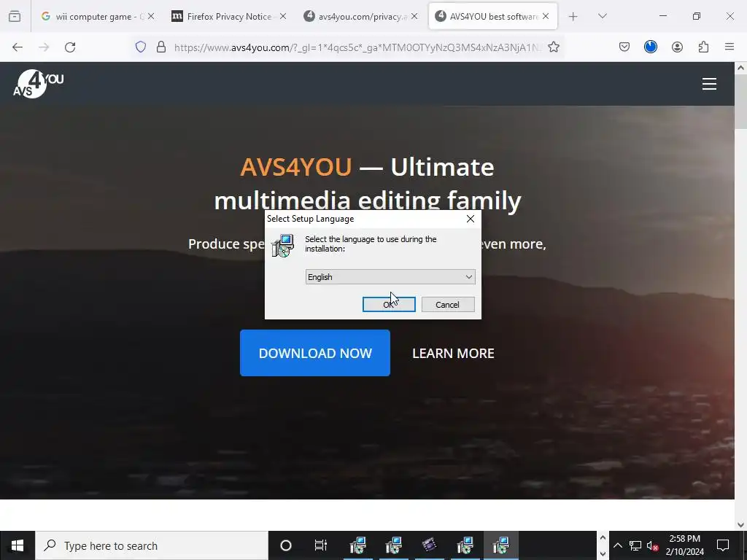Click OK in Select Setup Language dialog
The image size is (747, 560).
(x=389, y=304)
